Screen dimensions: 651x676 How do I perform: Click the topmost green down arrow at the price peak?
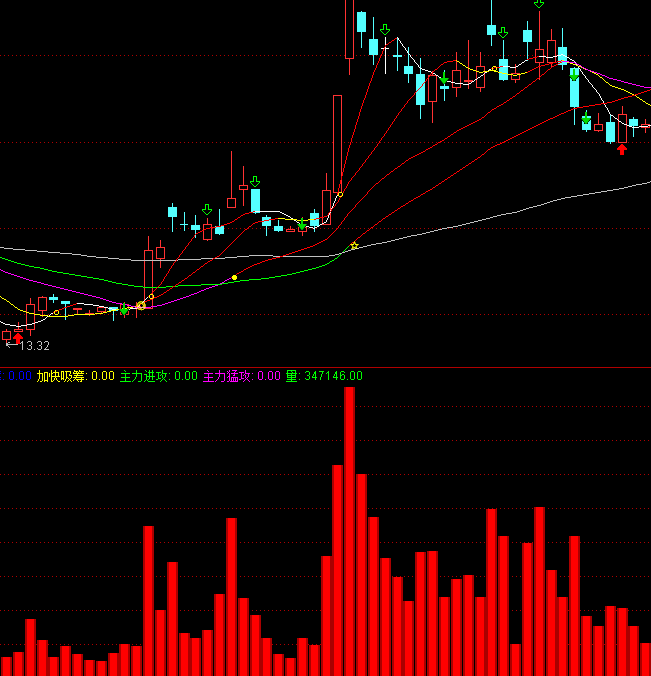pos(539,4)
